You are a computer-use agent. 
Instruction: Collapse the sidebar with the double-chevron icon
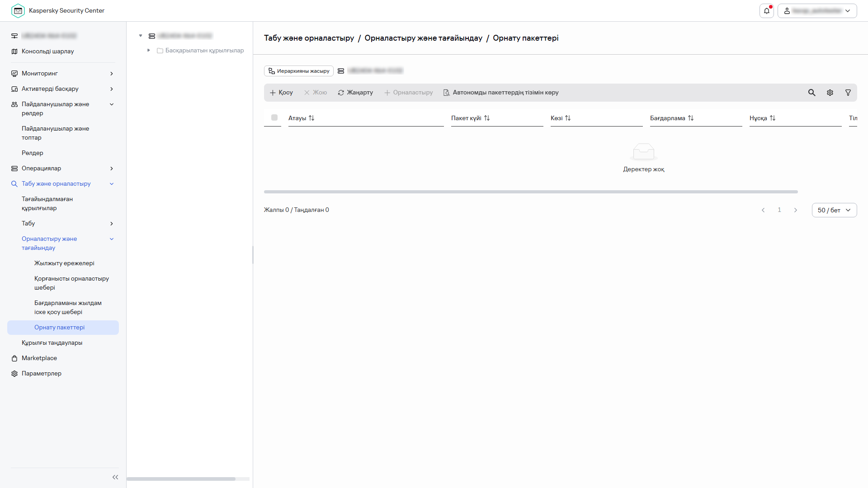tap(115, 477)
